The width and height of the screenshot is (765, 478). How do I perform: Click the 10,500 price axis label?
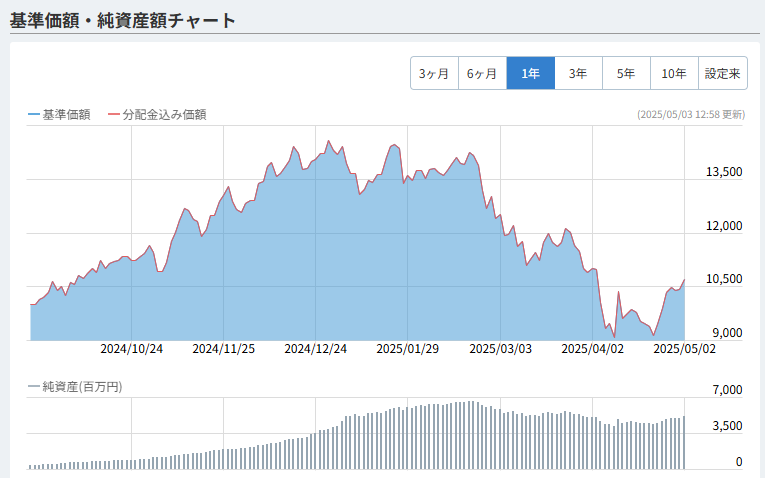pos(724,279)
